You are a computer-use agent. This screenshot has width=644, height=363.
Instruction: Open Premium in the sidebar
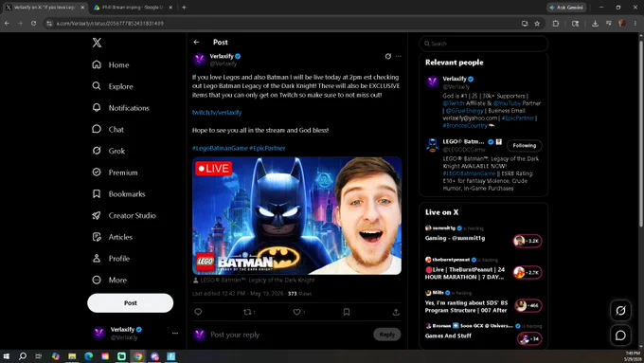115,172
